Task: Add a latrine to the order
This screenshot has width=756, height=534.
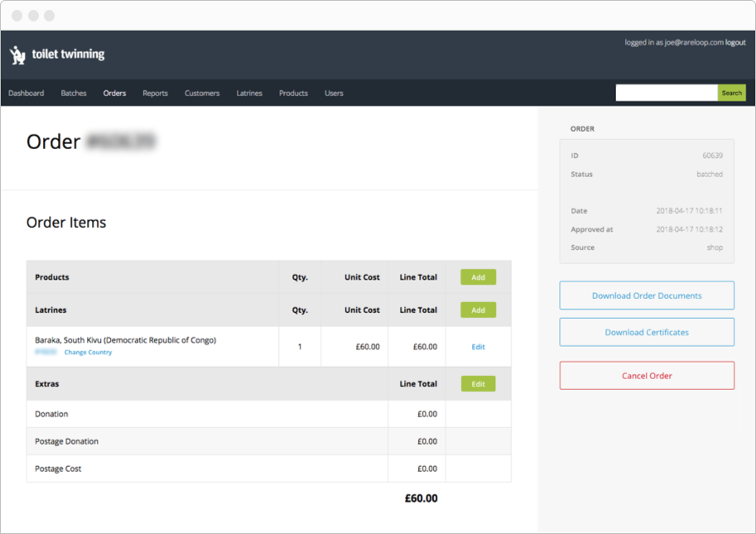Action: (478, 310)
